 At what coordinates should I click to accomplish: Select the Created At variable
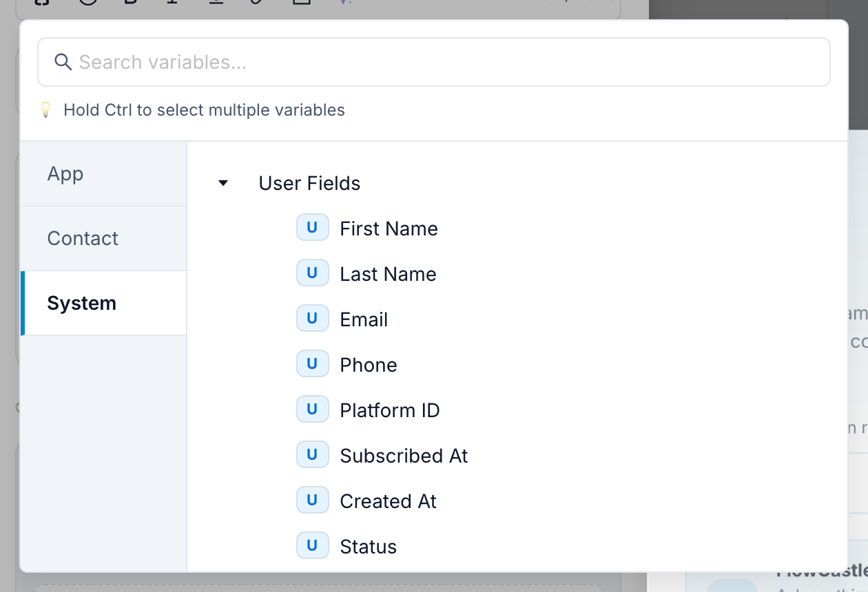(388, 501)
